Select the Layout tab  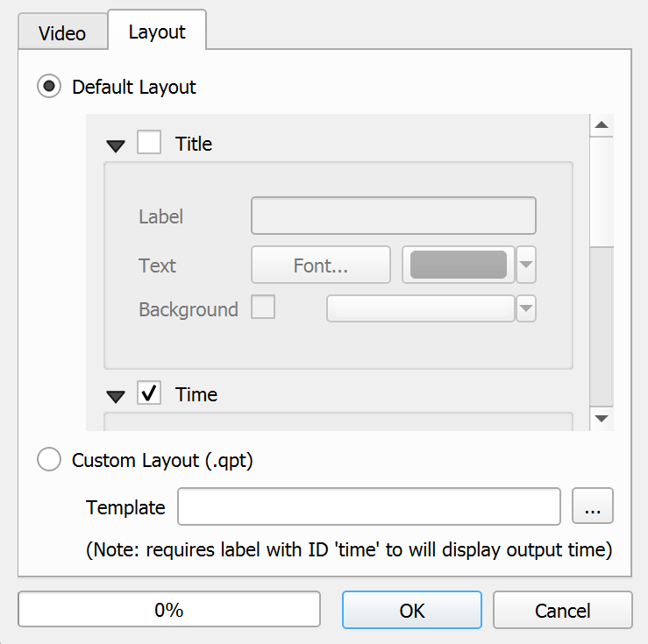click(x=157, y=32)
